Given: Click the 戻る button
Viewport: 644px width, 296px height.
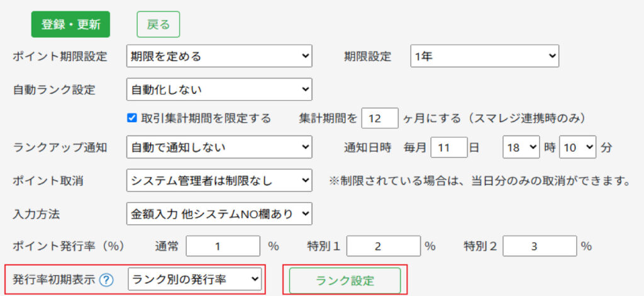Looking at the screenshot, I should [x=158, y=25].
